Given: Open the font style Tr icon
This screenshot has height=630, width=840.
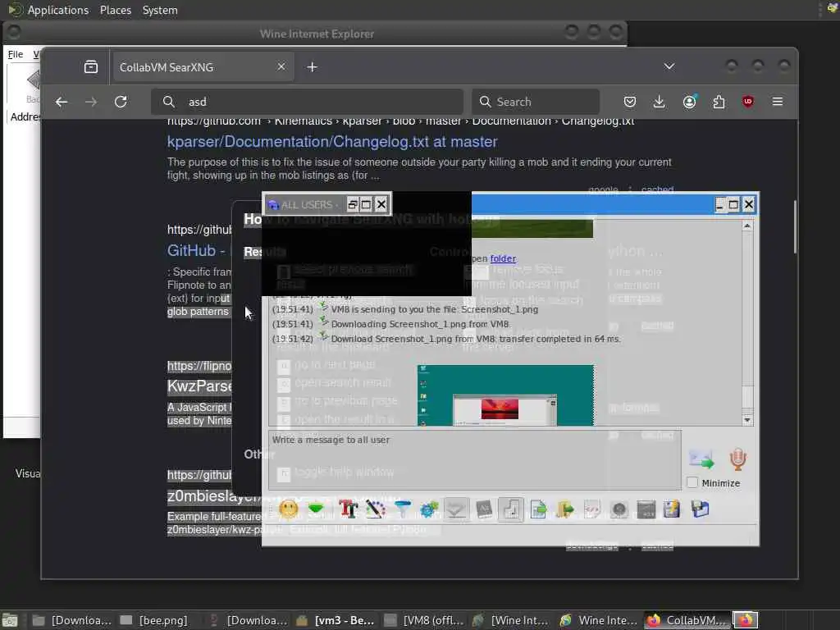Looking at the screenshot, I should pyautogui.click(x=348, y=509).
